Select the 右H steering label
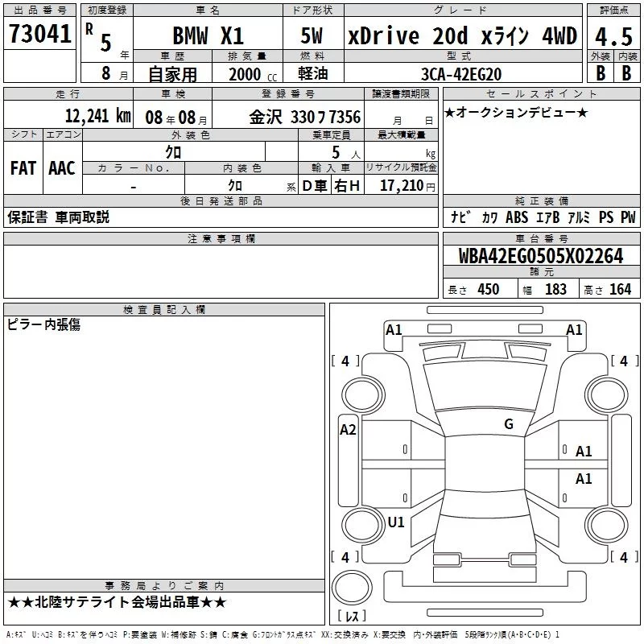 point(347,186)
